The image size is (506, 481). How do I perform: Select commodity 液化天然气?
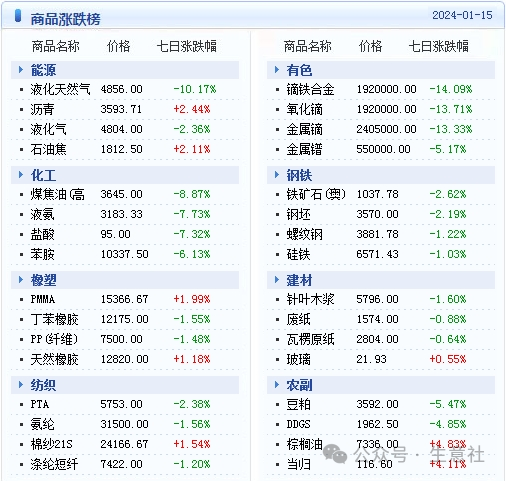(x=60, y=89)
